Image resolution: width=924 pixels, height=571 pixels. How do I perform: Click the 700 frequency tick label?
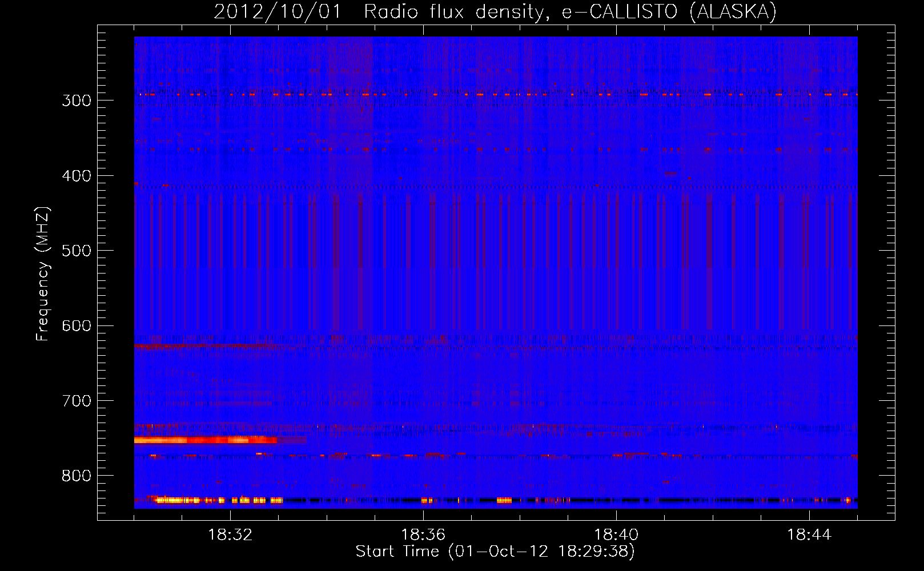coord(77,401)
